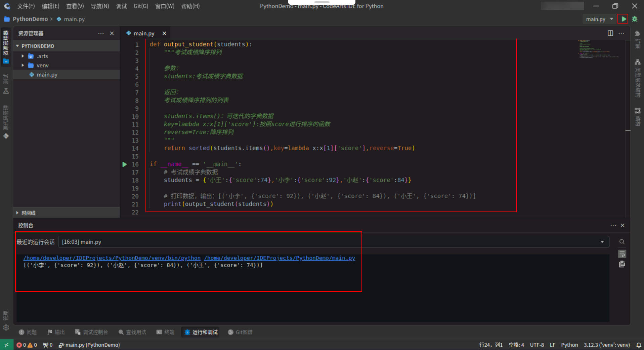Open the 控制台 panel more actions menu
This screenshot has height=350, width=644.
pyautogui.click(x=613, y=225)
